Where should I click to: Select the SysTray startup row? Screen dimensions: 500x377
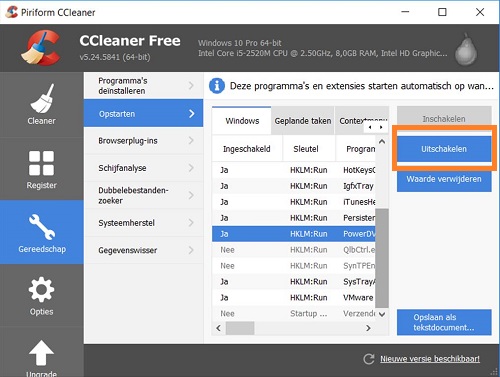click(294, 282)
